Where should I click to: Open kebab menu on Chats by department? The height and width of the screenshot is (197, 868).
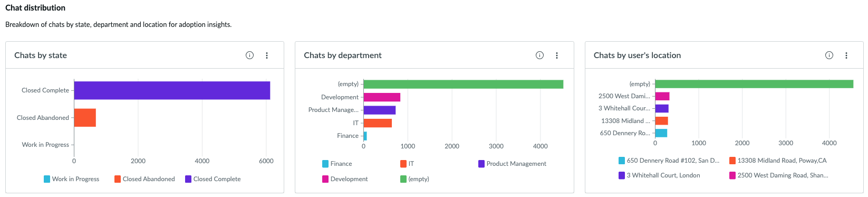(557, 55)
